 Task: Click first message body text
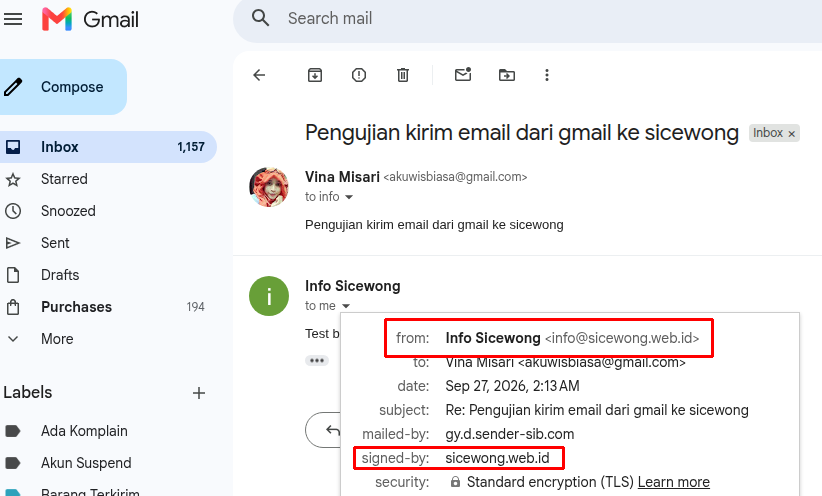coord(434,225)
